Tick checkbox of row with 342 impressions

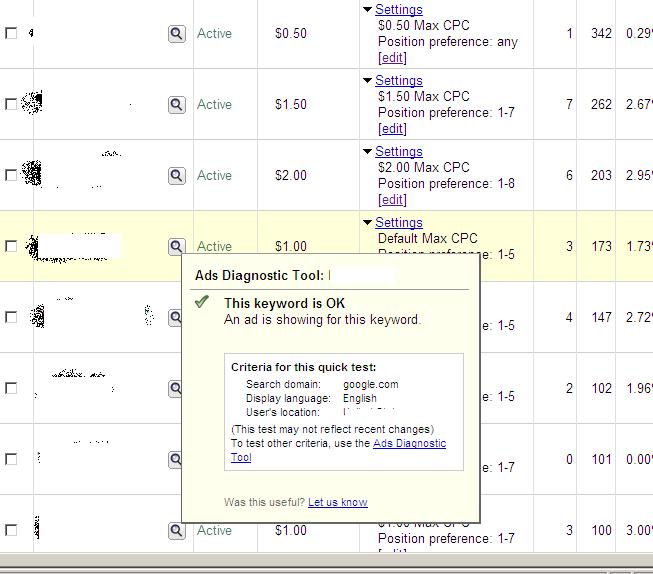(x=11, y=33)
